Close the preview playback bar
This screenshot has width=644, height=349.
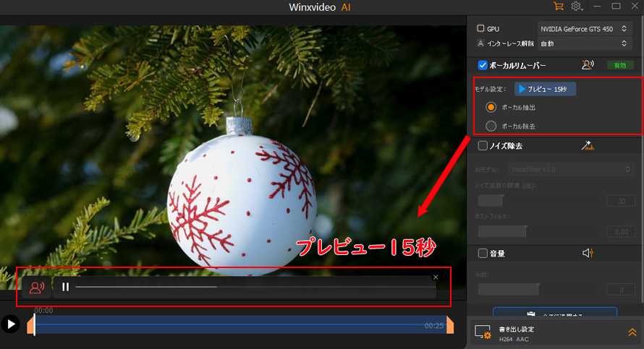(435, 277)
